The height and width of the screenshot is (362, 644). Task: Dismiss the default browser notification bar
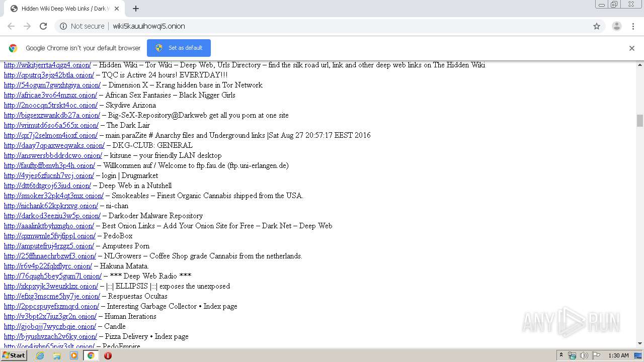pos(632,48)
